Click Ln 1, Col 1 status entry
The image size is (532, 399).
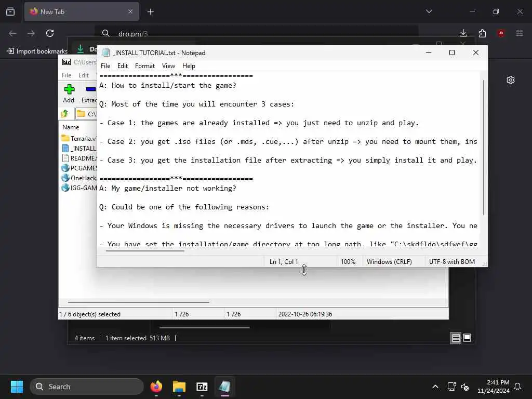point(284,262)
